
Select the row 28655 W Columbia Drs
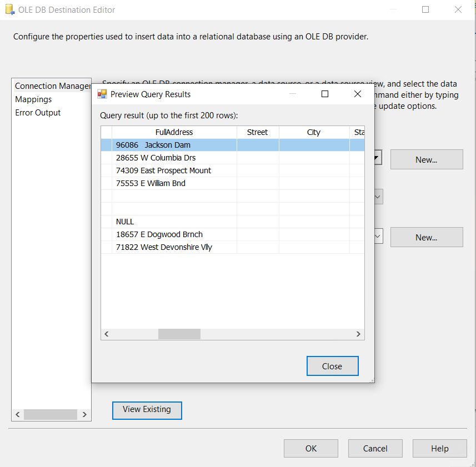click(x=156, y=158)
